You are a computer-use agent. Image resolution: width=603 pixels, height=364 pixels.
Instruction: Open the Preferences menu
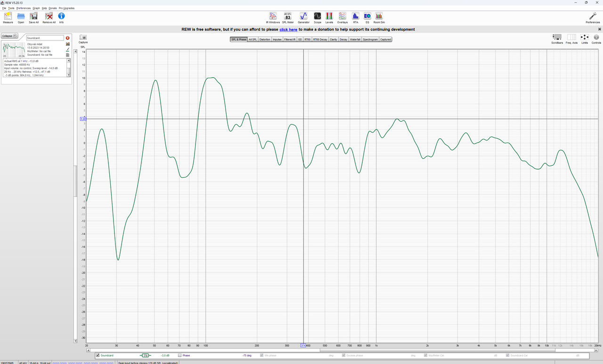24,8
